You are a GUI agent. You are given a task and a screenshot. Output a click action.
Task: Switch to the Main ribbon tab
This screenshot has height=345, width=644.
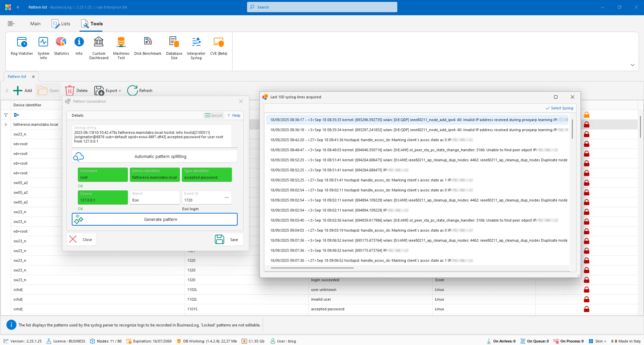tap(35, 24)
